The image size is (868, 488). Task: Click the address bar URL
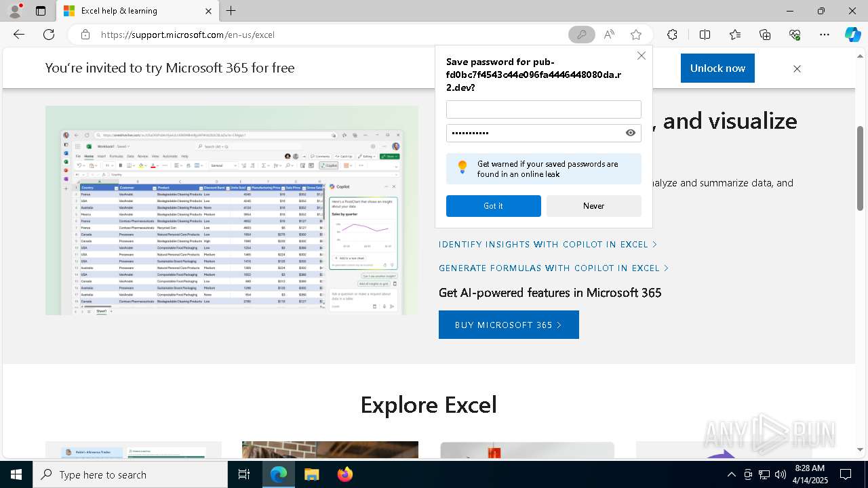click(x=188, y=35)
